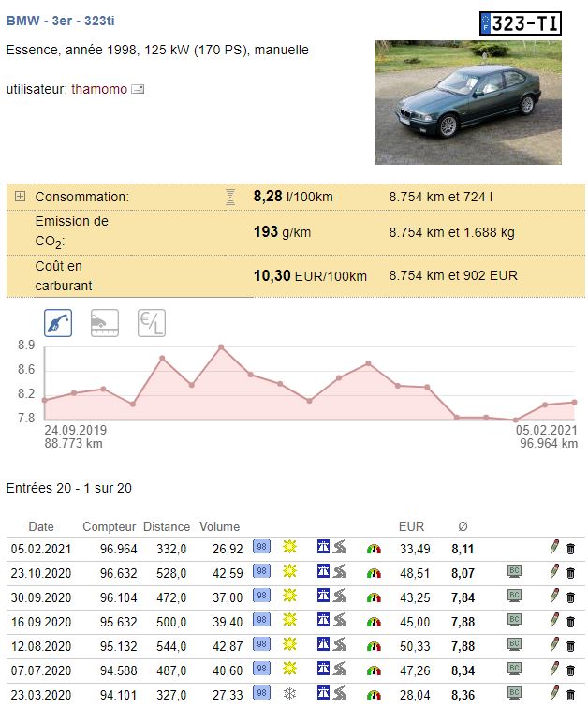
Task: Click the 10,30 EUR/100km cost value
Action: tap(310, 275)
